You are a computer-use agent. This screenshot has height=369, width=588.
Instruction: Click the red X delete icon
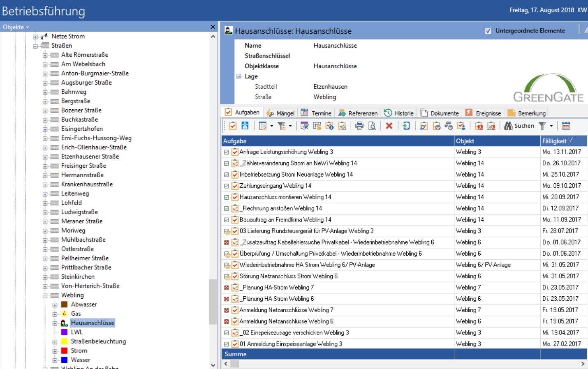(389, 126)
